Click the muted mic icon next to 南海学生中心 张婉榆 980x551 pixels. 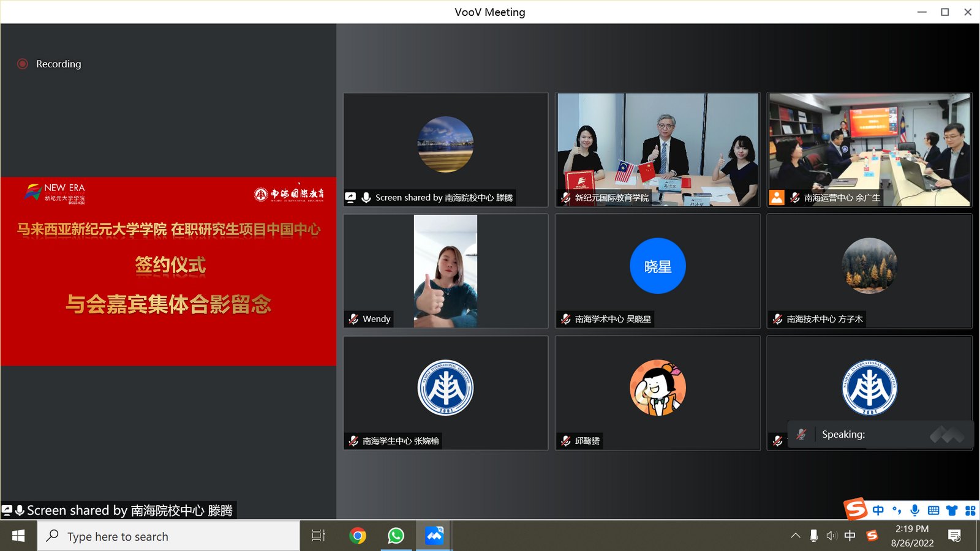point(353,441)
